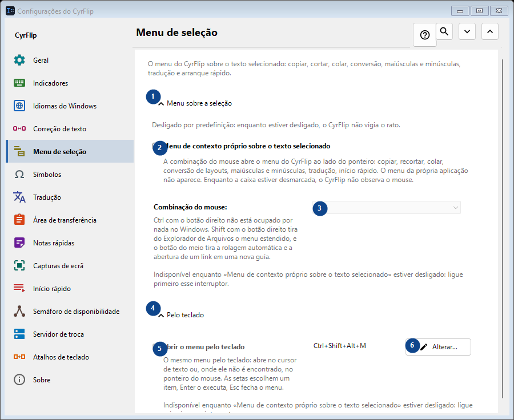Open the Combinação do mouse dropdown
The image size is (514, 420).
click(x=387, y=207)
